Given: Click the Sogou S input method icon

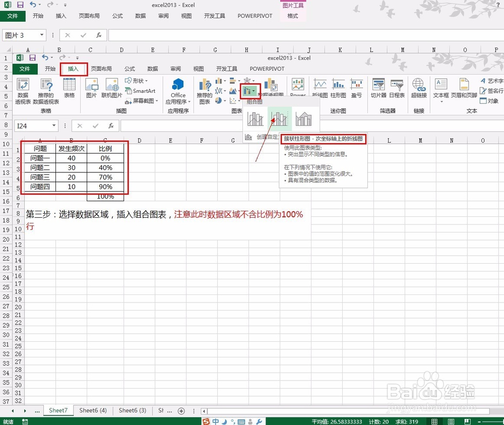Looking at the screenshot, I should click(x=206, y=421).
